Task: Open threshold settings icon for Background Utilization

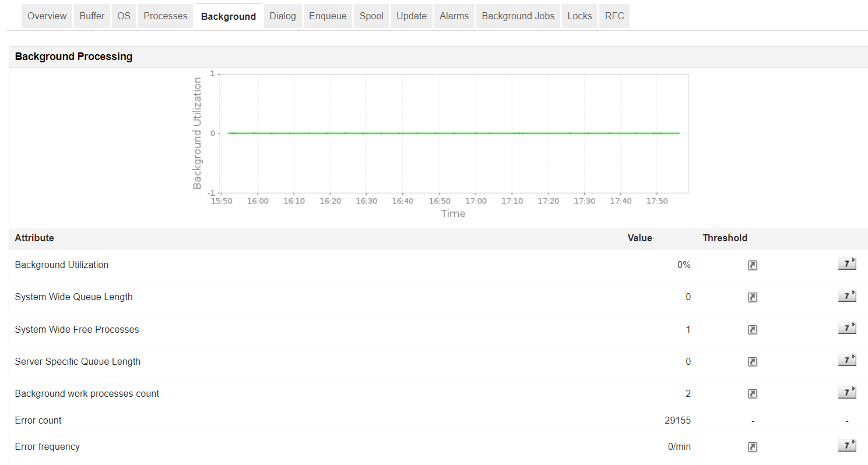Action: point(752,265)
